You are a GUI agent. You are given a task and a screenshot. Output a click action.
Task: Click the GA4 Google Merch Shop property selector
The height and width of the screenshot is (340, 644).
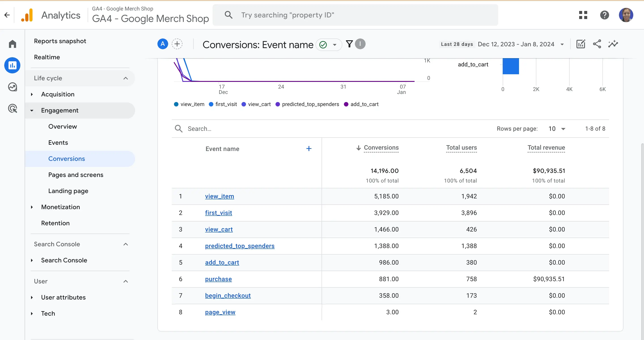(x=150, y=15)
